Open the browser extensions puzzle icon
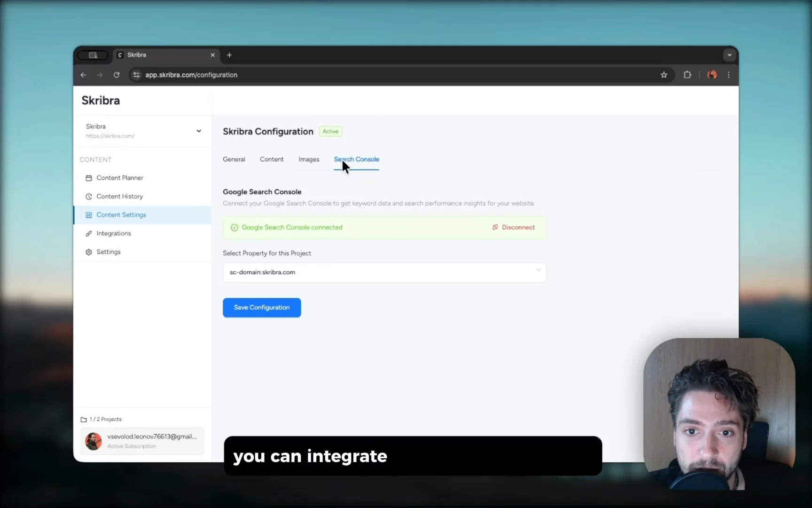812x508 pixels. click(687, 75)
